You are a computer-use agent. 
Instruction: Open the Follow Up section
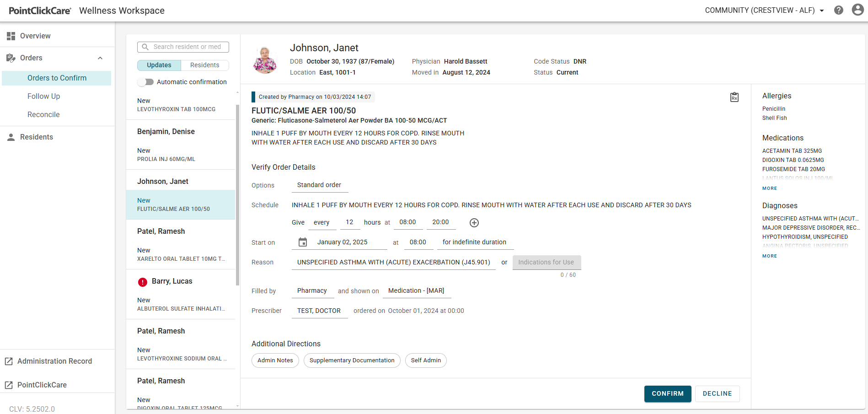(43, 96)
